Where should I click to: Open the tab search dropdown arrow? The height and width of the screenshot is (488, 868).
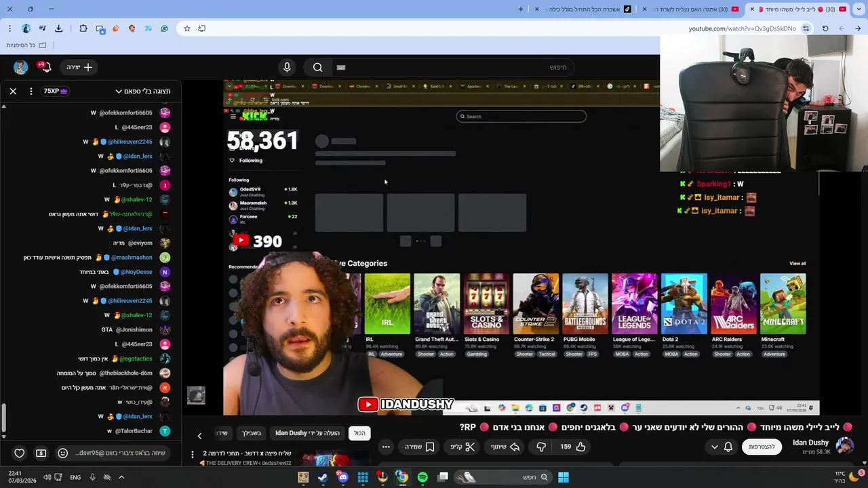[859, 9]
